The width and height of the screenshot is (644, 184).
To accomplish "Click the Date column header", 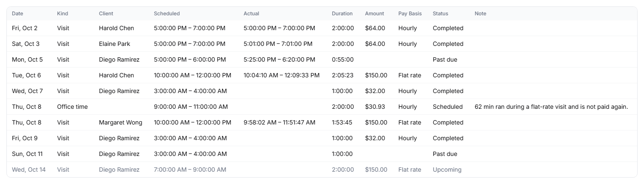I will (x=17, y=14).
